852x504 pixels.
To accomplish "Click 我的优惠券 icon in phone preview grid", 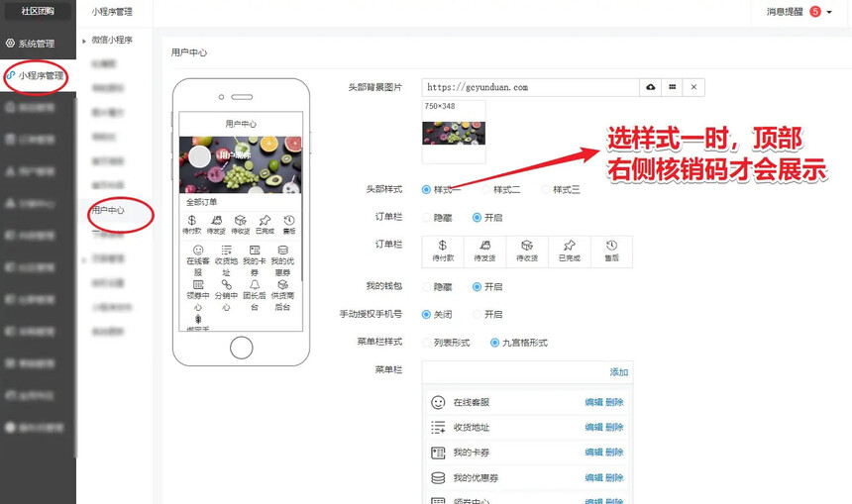I will 282,250.
